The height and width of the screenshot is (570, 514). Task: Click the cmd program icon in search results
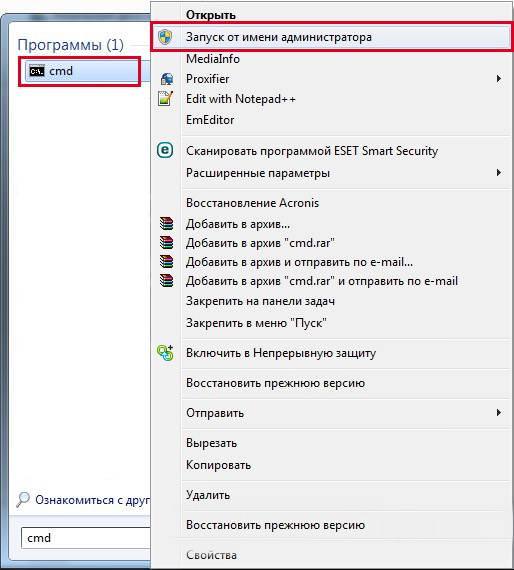[37, 71]
